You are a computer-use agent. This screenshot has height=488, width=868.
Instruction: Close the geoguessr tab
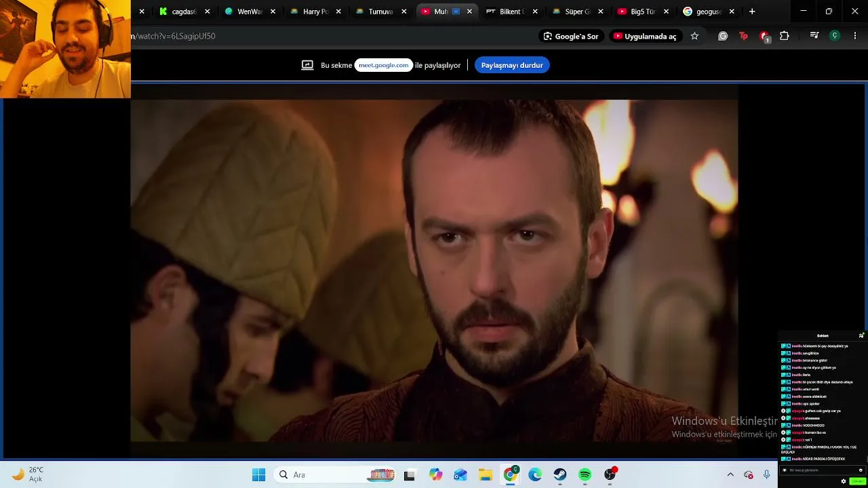pyautogui.click(x=732, y=12)
